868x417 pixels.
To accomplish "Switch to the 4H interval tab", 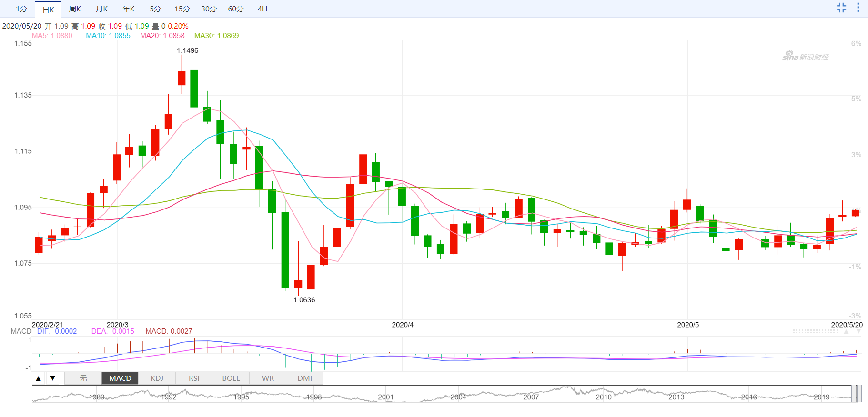I will pos(262,9).
